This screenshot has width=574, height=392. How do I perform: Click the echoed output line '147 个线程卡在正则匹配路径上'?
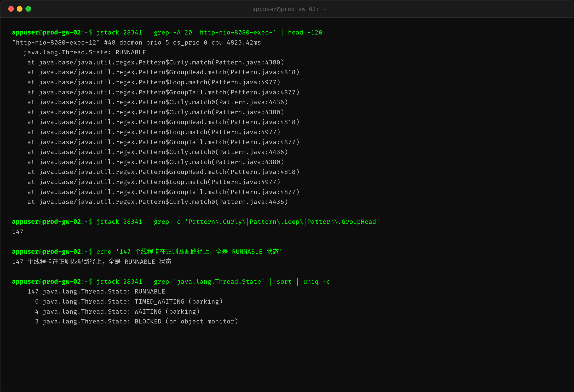point(92,262)
